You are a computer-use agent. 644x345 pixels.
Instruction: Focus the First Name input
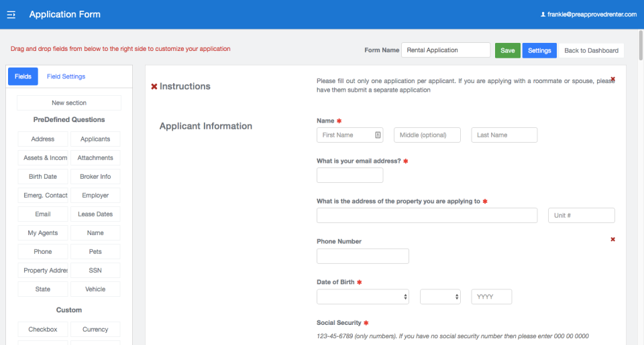click(350, 135)
